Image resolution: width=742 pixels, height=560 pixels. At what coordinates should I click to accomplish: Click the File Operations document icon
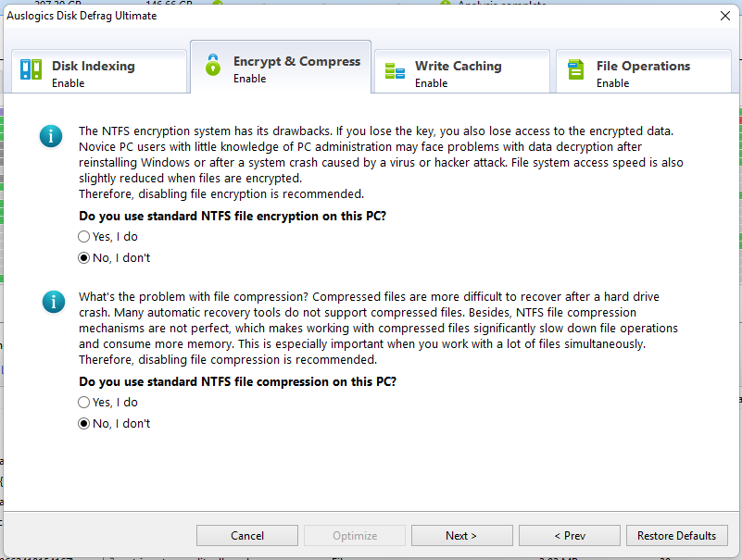click(x=576, y=70)
